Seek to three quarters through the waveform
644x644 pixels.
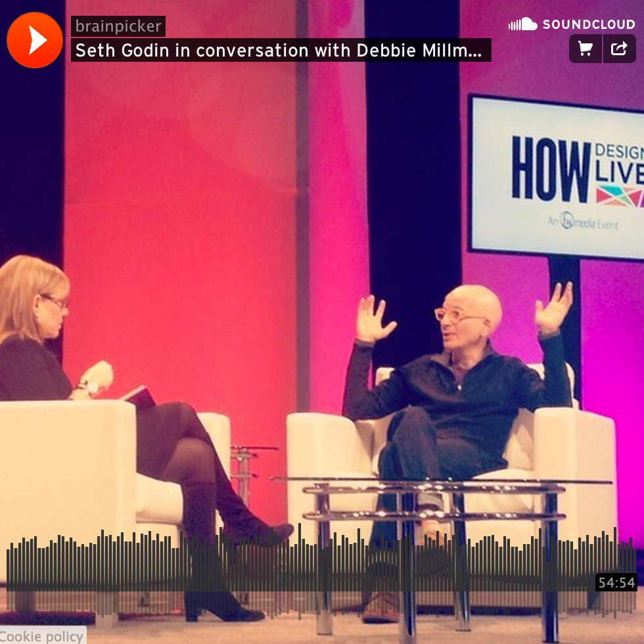[478, 559]
